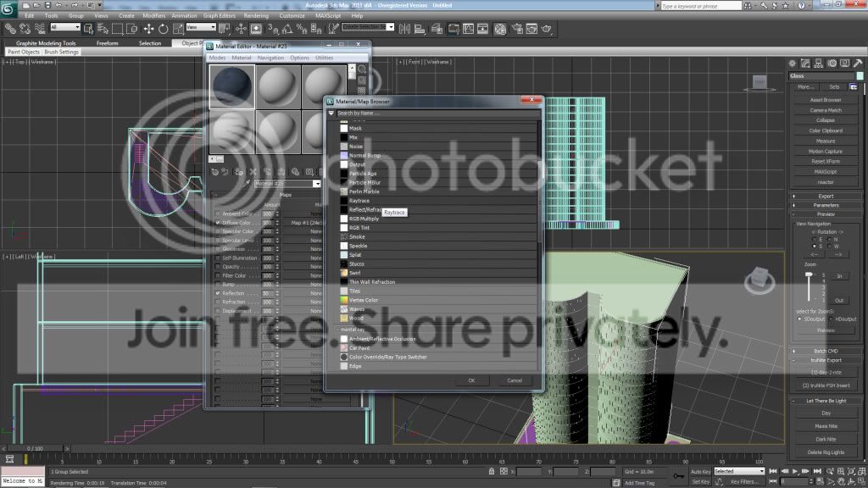Toggle the Diffuse Color map checkbox
868x488 pixels.
pyautogui.click(x=218, y=223)
